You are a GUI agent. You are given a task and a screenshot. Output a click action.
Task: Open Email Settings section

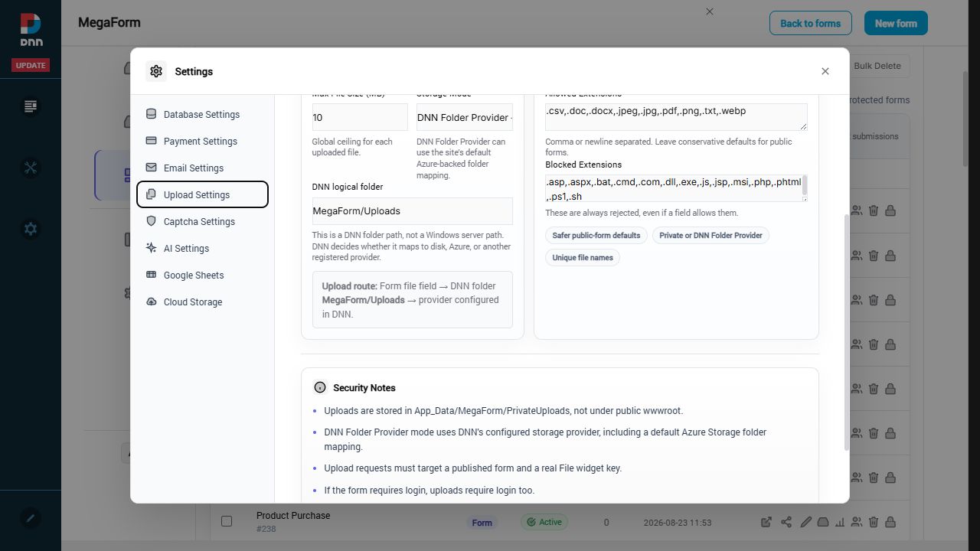coord(202,168)
